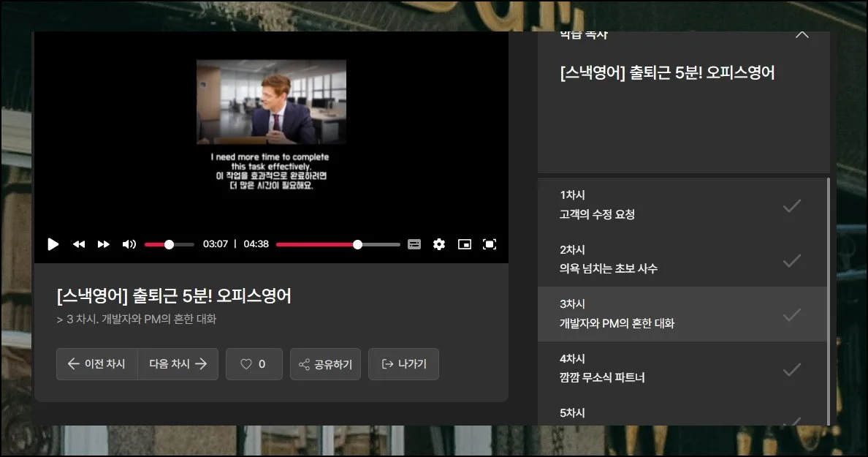The width and height of the screenshot is (868, 457).
Task: Click the fast-forward icon in player
Action: click(x=104, y=244)
